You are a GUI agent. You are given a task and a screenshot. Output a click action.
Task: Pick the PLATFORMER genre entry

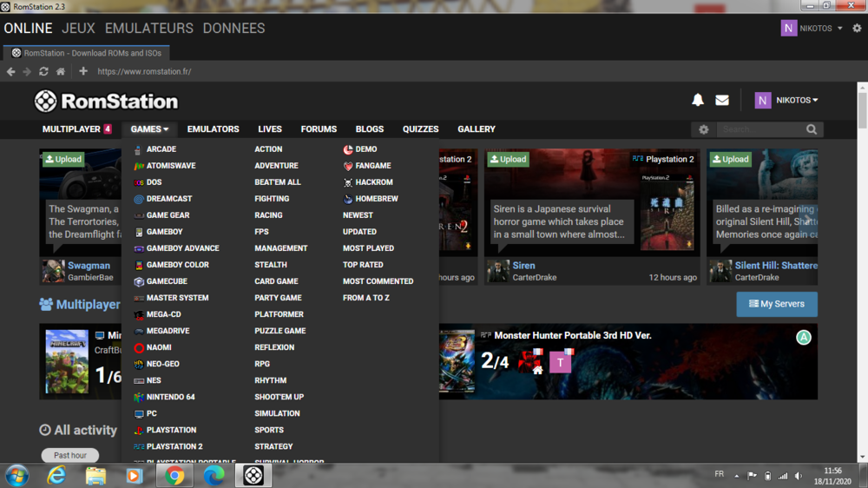click(279, 314)
